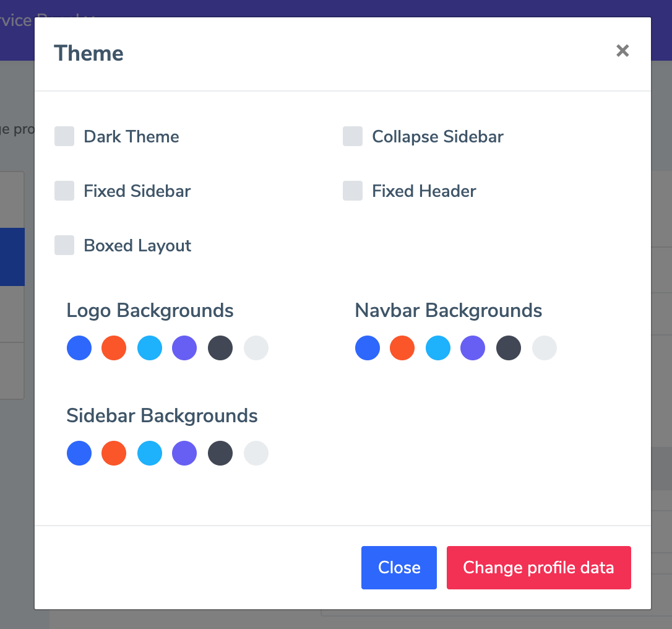Click the Sidebar Backgrounds heading
Screen dimensions: 672x629
coord(162,416)
